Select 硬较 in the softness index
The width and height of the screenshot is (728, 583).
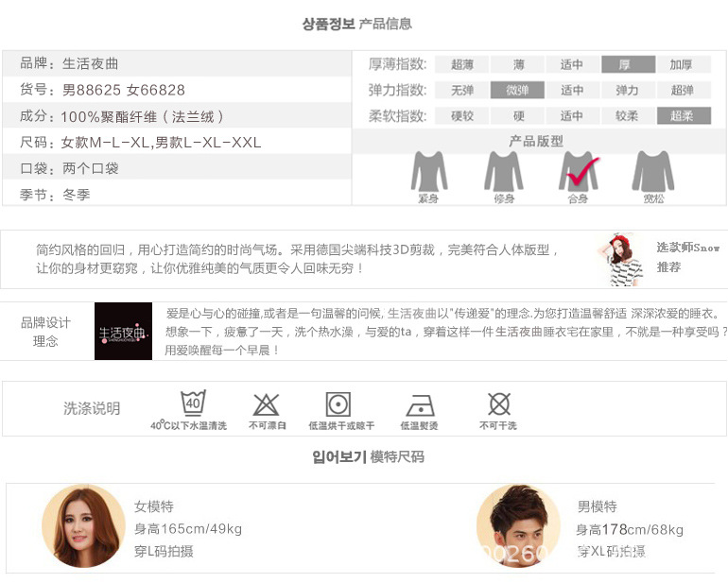[461, 115]
